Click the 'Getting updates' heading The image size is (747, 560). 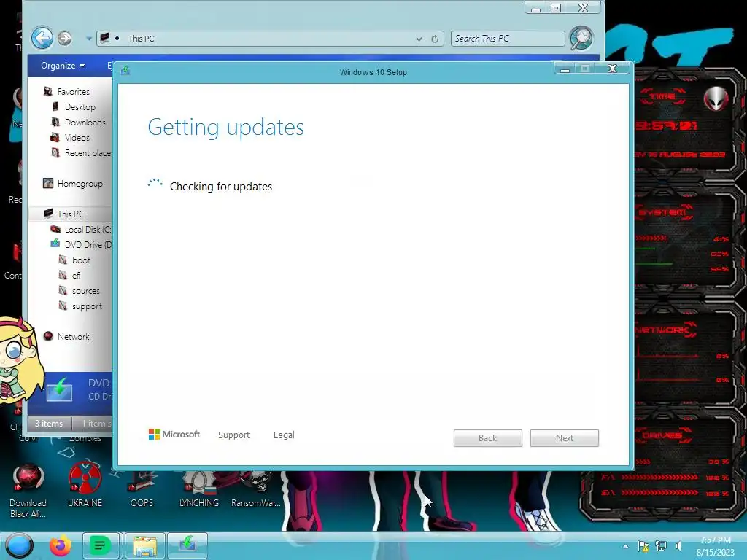(x=226, y=127)
